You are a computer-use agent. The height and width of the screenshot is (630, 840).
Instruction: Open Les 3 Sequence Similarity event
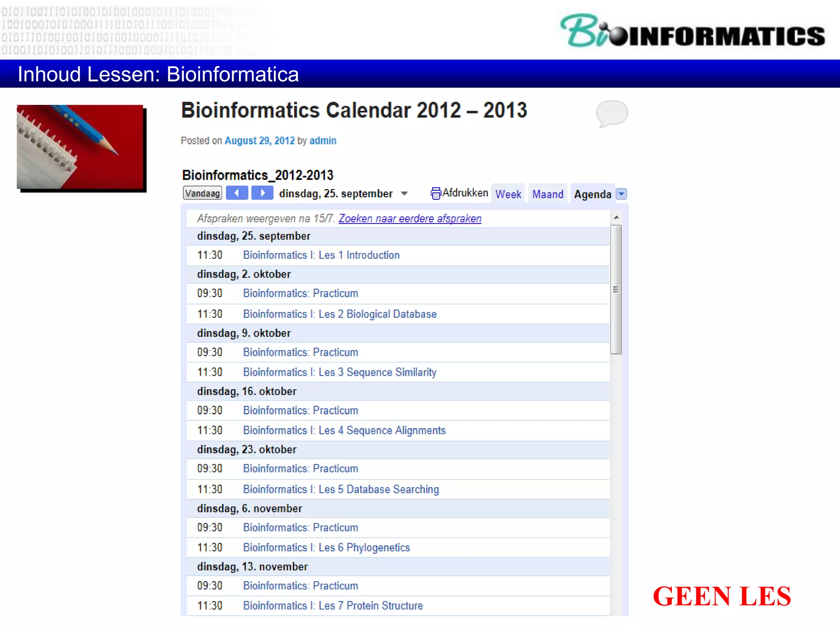click(x=340, y=372)
